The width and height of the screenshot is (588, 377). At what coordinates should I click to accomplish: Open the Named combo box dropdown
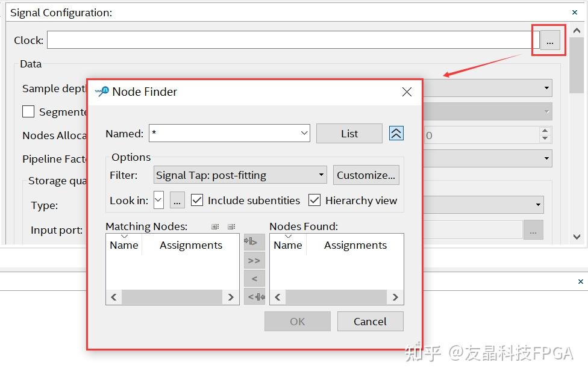coord(304,133)
